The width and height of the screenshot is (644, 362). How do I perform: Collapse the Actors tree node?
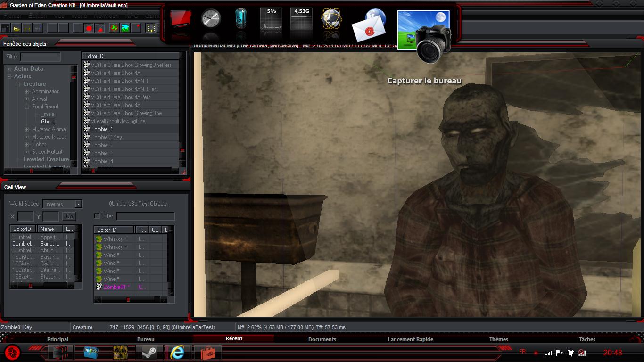(x=8, y=76)
